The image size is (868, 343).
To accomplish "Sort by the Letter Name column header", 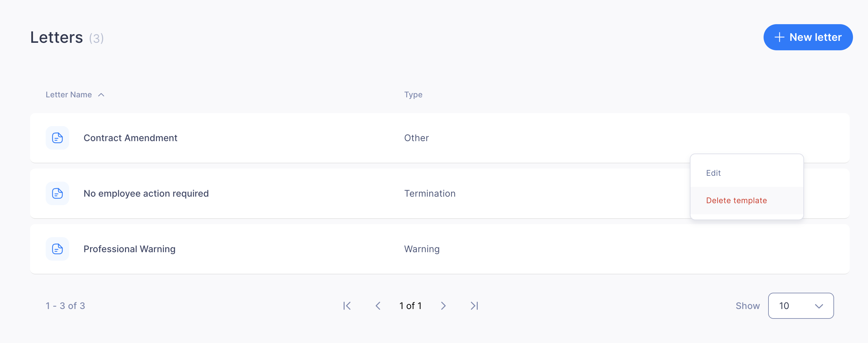I will click(x=69, y=95).
